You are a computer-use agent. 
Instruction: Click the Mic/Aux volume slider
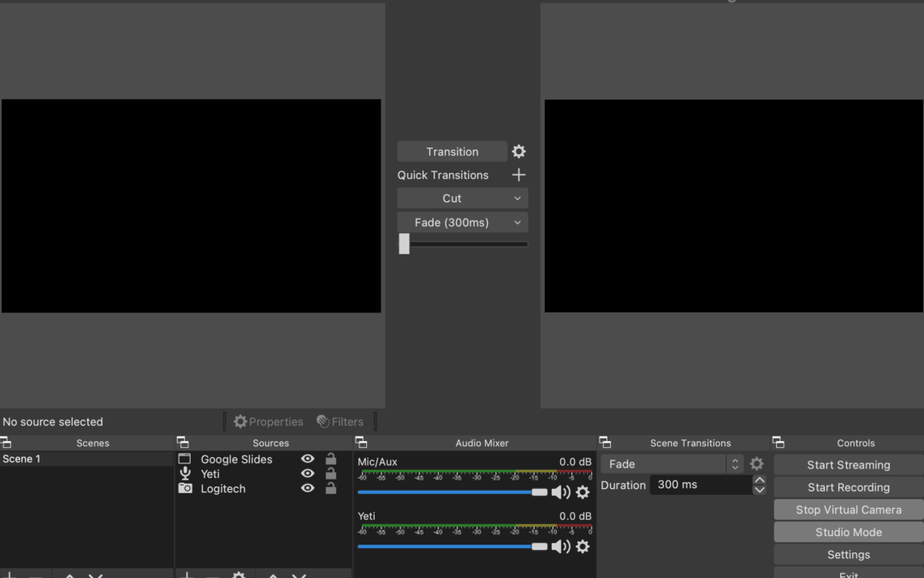(445, 492)
